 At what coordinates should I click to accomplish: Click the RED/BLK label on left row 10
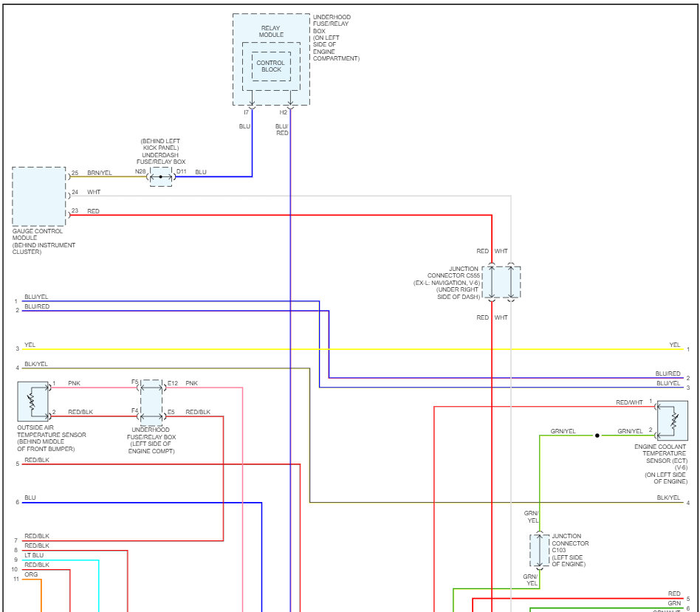click(37, 565)
